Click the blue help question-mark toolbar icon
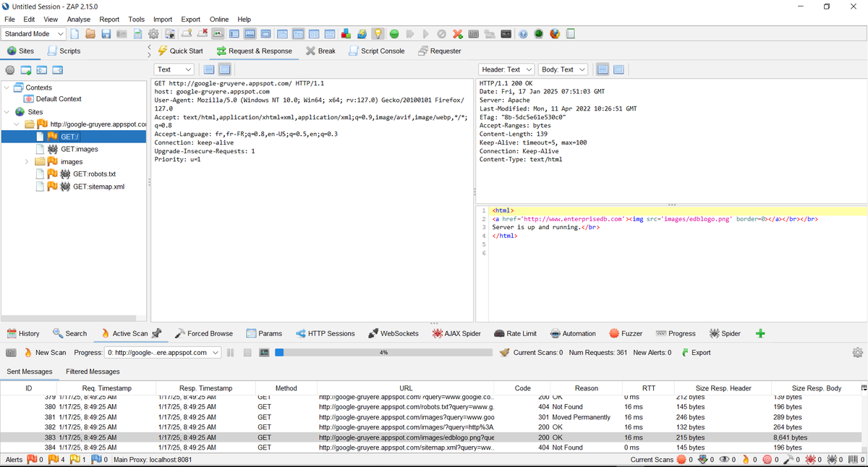This screenshot has height=467, width=868. (x=522, y=34)
